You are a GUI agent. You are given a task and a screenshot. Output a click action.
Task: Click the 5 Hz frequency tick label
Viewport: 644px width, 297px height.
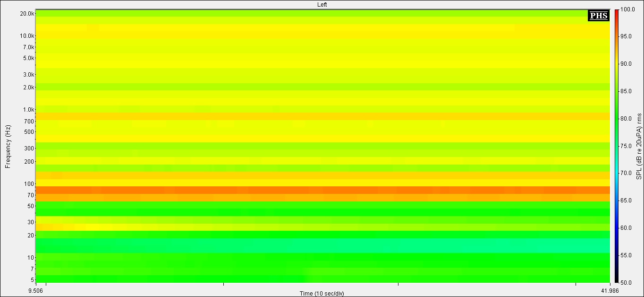[x=32, y=280]
